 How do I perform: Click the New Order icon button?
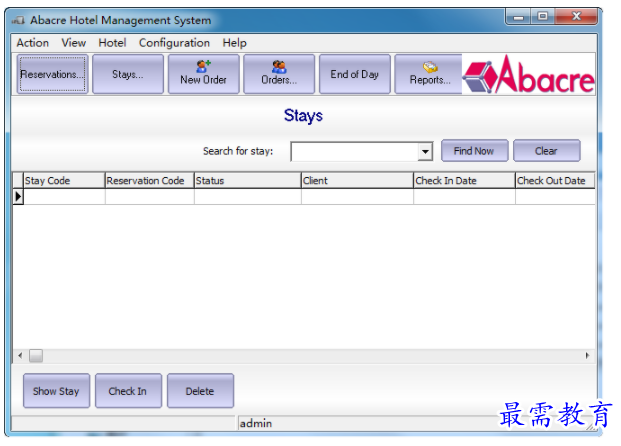click(203, 74)
